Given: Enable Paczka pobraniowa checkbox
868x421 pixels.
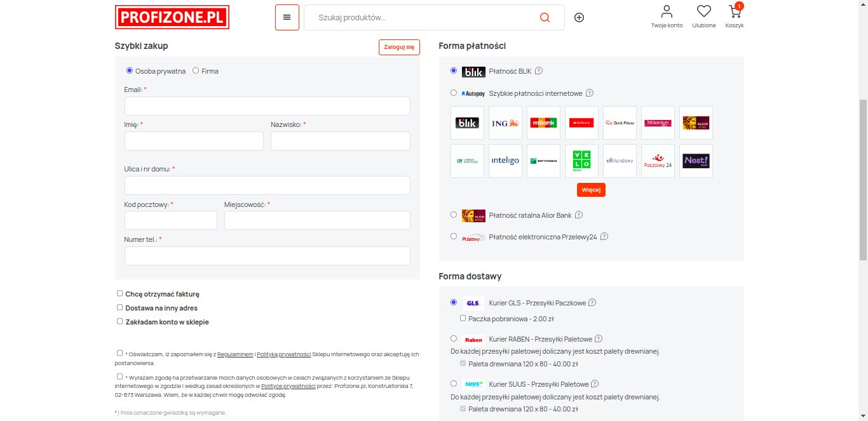Looking at the screenshot, I should click(463, 318).
